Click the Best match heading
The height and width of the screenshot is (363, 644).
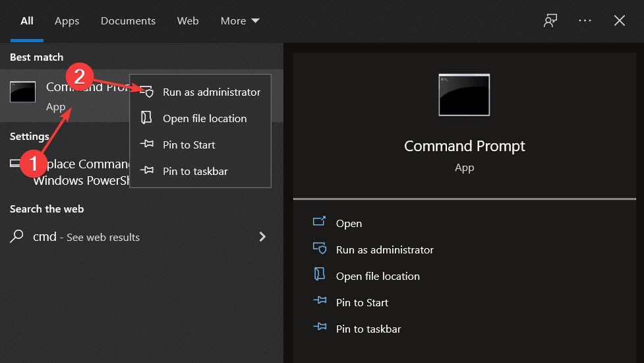36,57
